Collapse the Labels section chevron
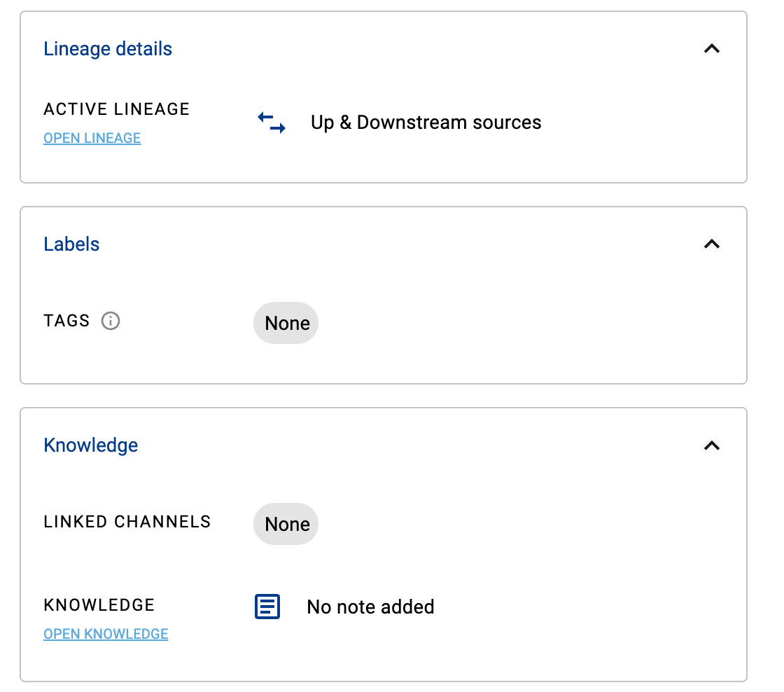 [x=711, y=244]
